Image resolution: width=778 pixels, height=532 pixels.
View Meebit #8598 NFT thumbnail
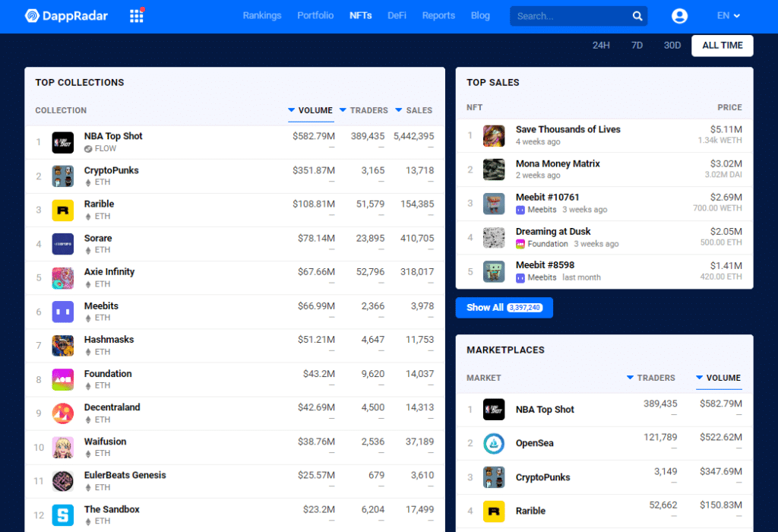point(494,271)
